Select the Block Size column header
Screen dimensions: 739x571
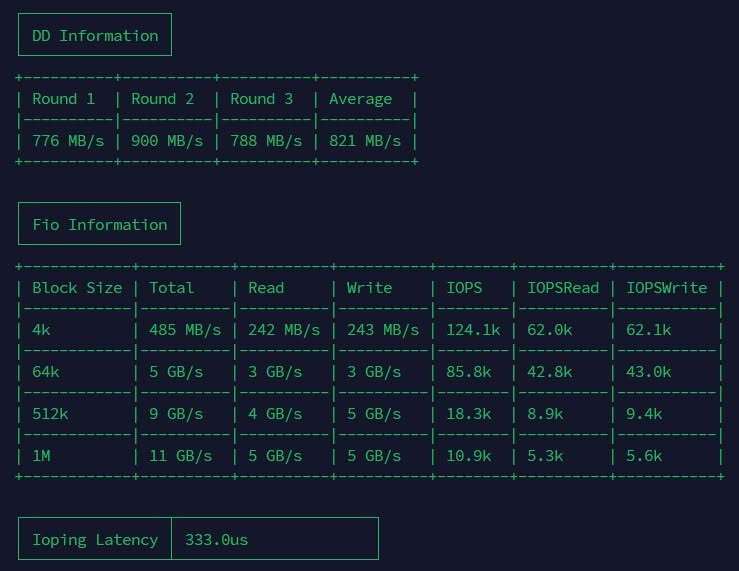coord(77,288)
